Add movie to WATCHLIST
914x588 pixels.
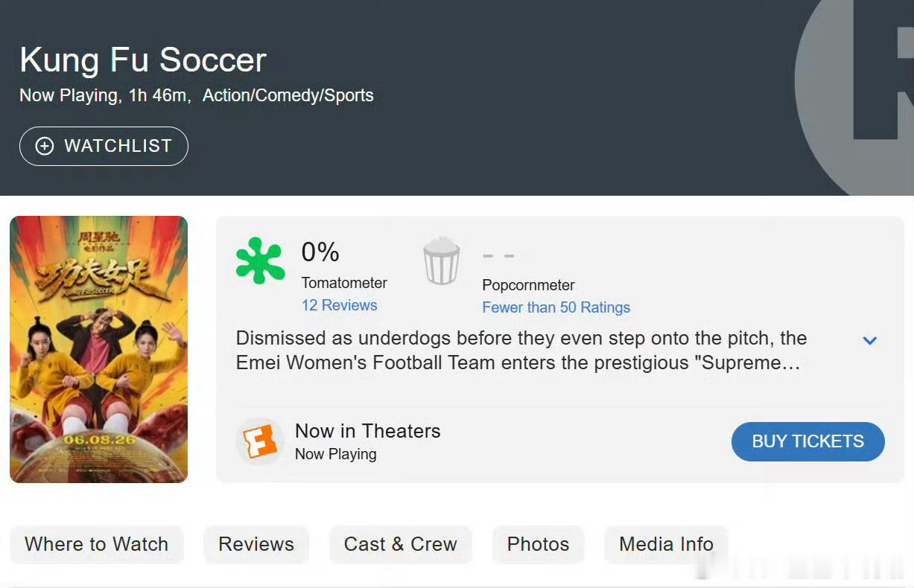[104, 146]
